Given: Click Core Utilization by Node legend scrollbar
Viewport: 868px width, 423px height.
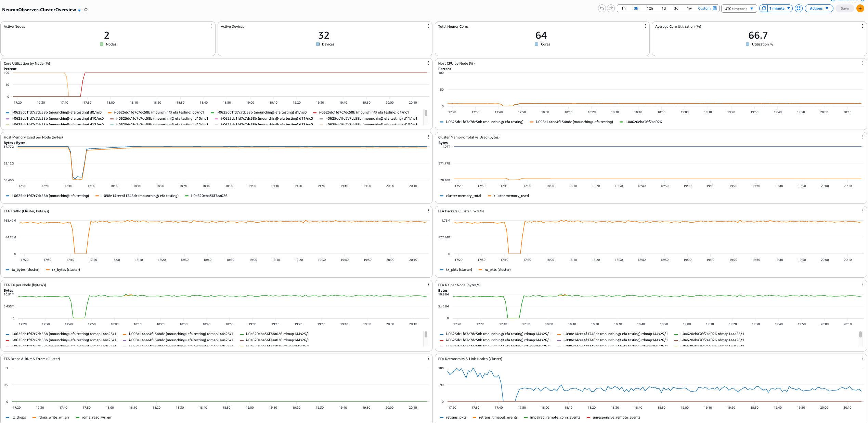Looking at the screenshot, I should 426,113.
